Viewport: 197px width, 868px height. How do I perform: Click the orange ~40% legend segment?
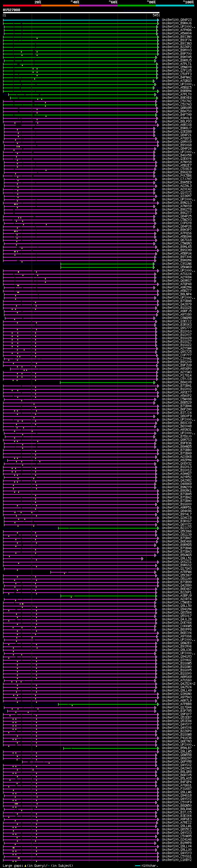click(x=60, y=6)
